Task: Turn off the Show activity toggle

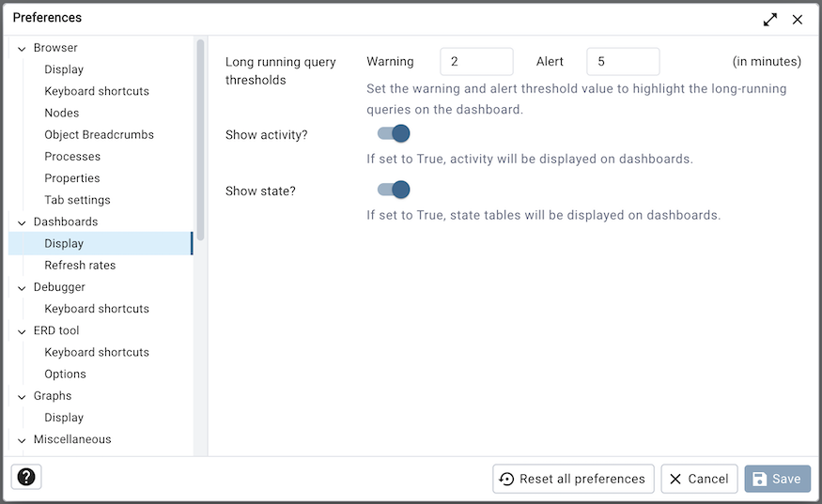Action: pos(394,133)
